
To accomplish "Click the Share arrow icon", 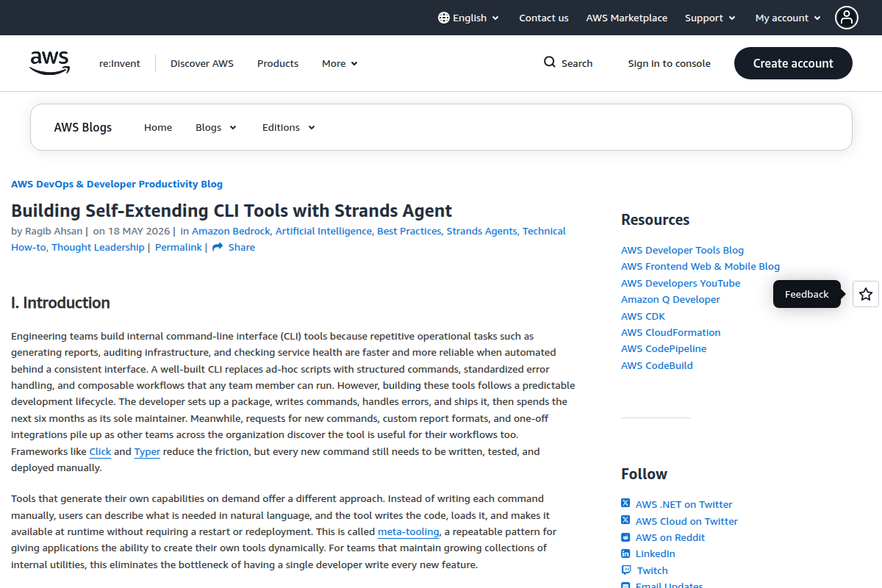I will point(218,248).
